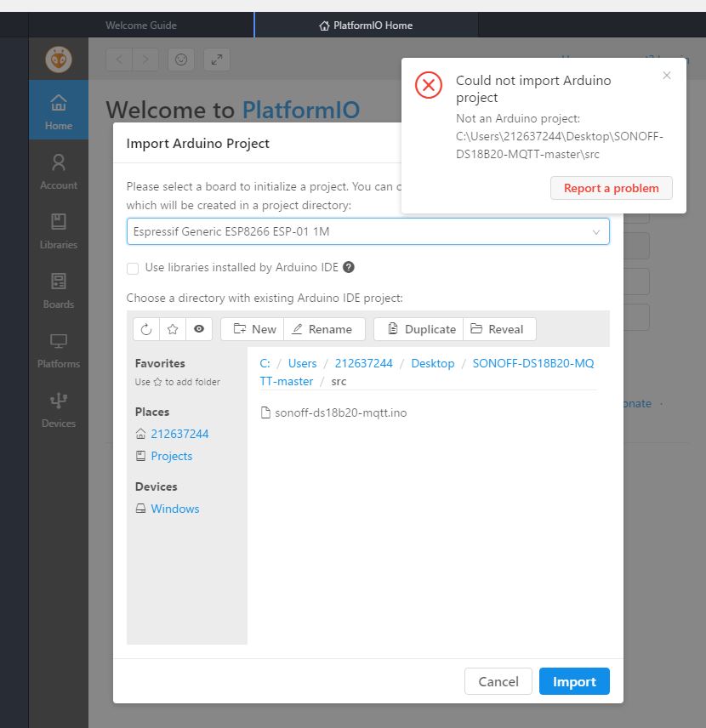This screenshot has width=706, height=728.
Task: Close the error notification
Action: pos(667,75)
